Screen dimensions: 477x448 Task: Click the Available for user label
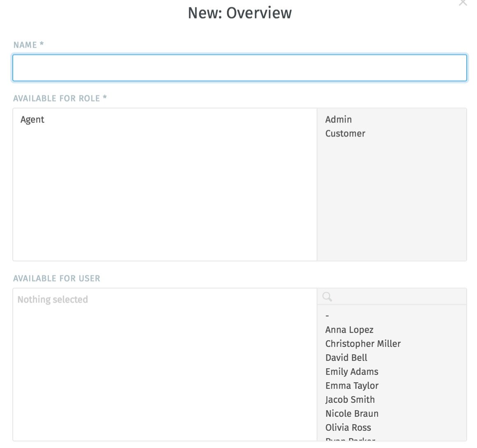pos(56,278)
